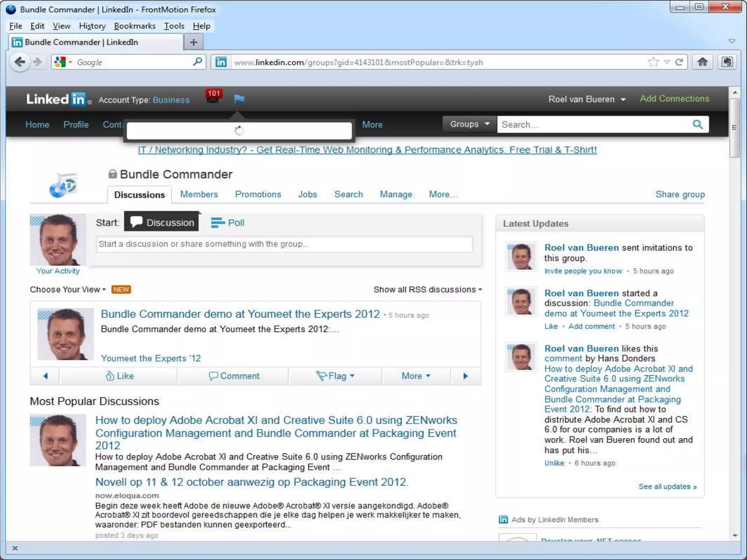747x560 pixels.
Task: Click the Profile navigation link
Action: click(76, 125)
